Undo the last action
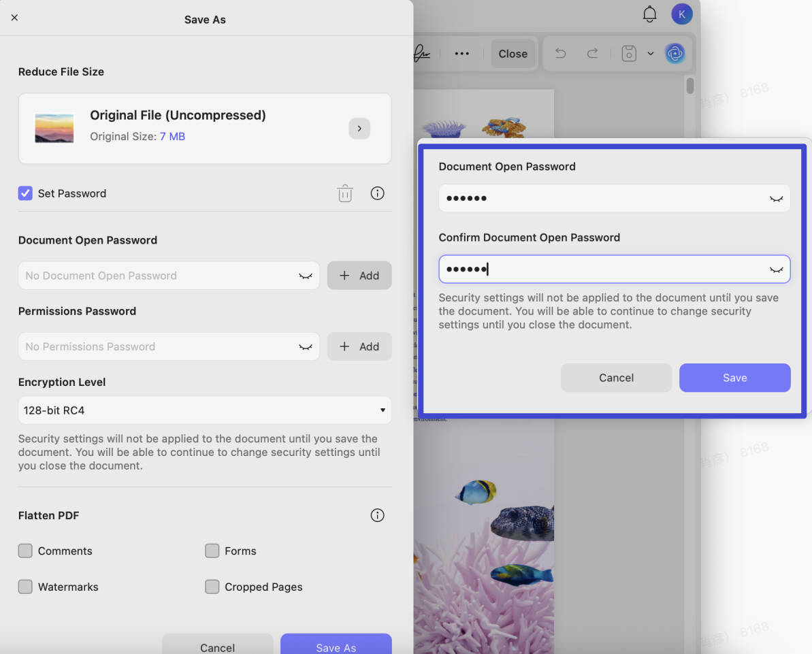This screenshot has height=654, width=812. [x=560, y=53]
